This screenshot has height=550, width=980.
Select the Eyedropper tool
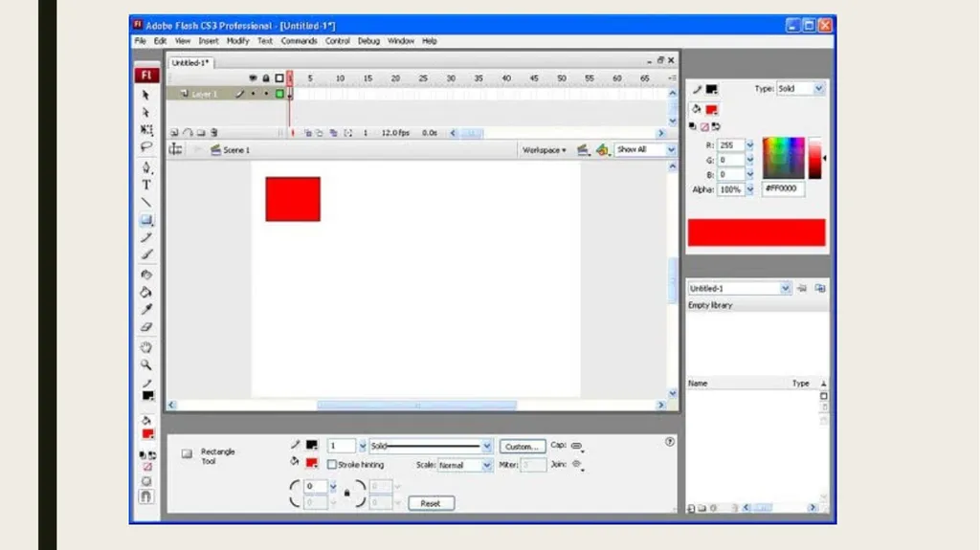point(146,309)
